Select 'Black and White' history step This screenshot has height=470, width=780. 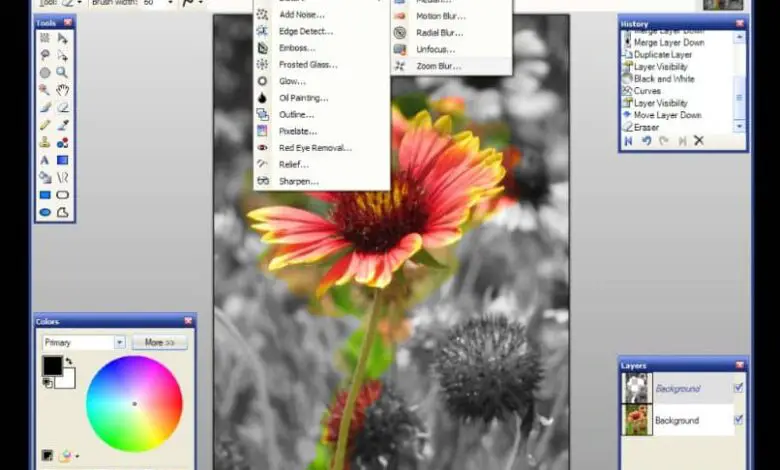click(x=664, y=79)
